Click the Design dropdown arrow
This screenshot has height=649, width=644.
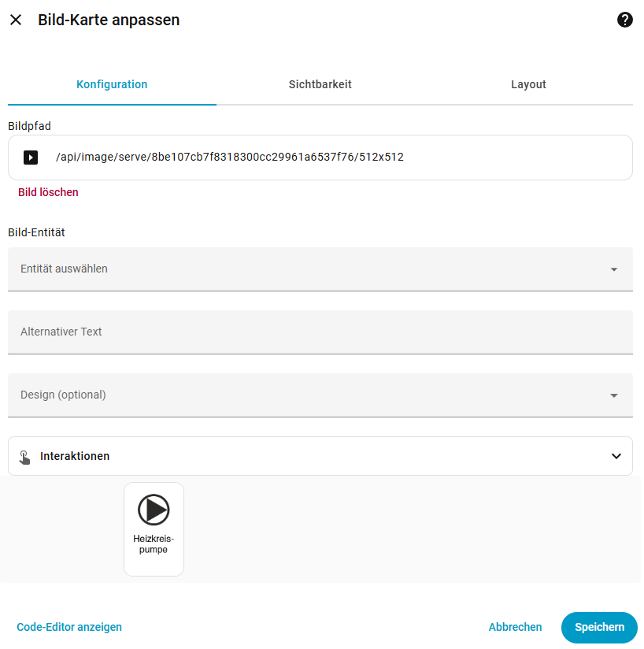[x=614, y=395]
